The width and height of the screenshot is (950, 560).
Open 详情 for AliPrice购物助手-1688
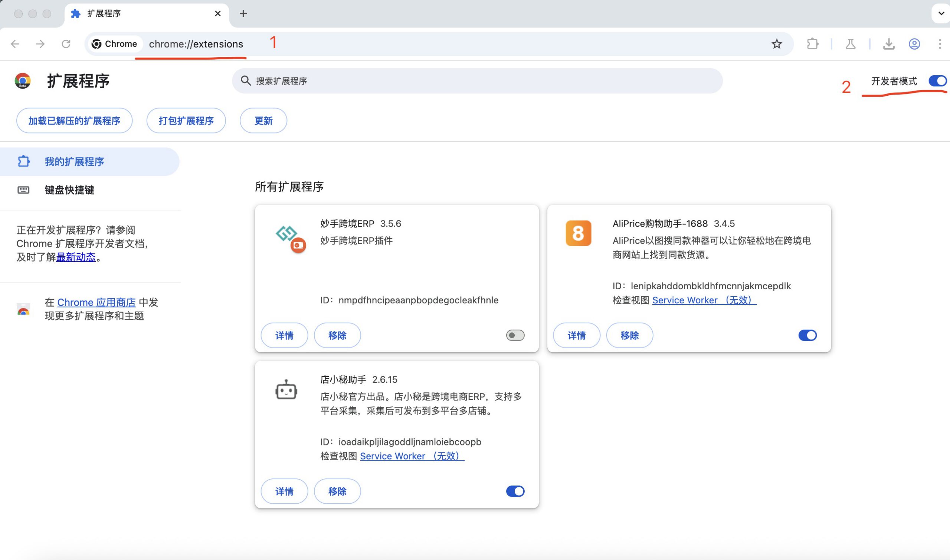577,335
